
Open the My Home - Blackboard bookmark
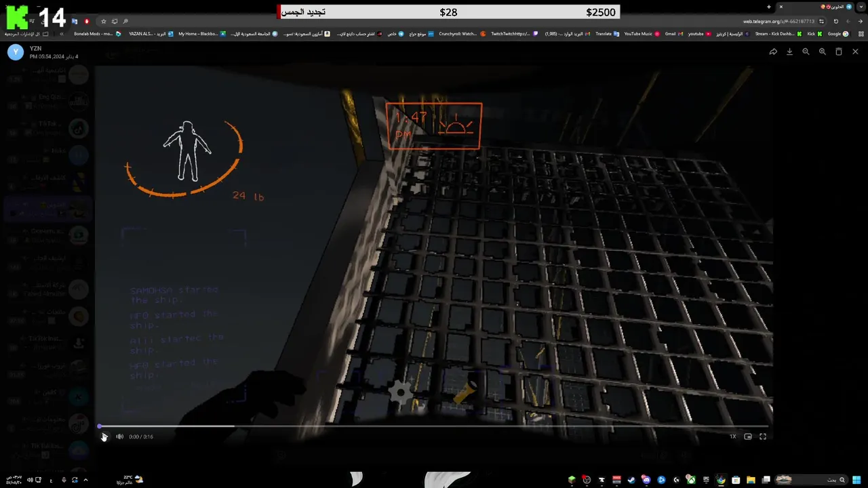click(202, 33)
